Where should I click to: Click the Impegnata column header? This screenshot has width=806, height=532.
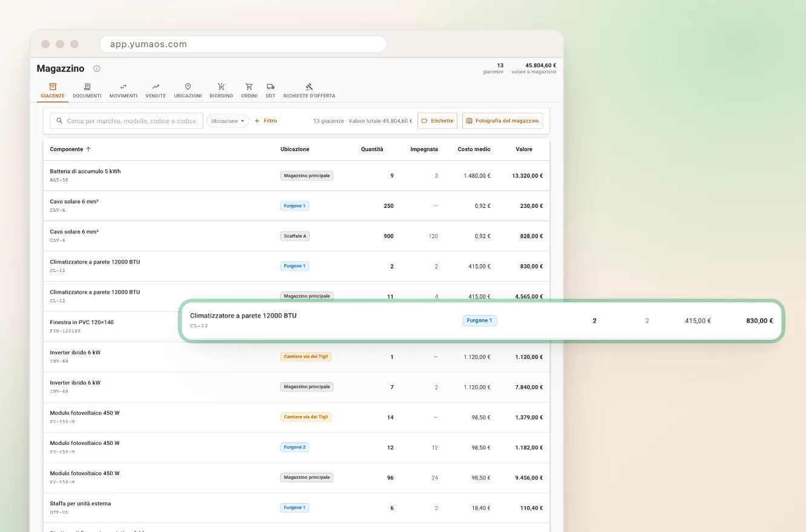click(x=424, y=149)
